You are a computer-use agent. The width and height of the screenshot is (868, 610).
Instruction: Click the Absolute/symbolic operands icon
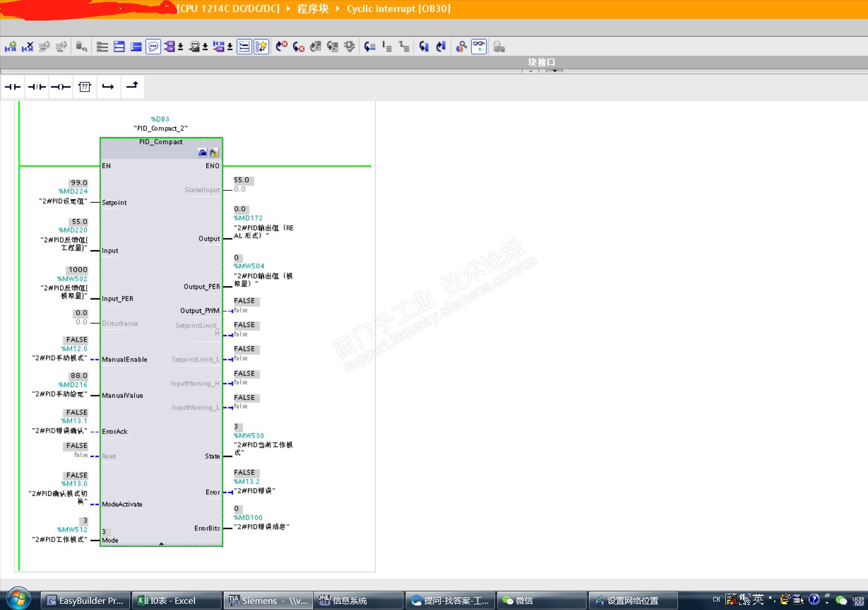[x=170, y=47]
